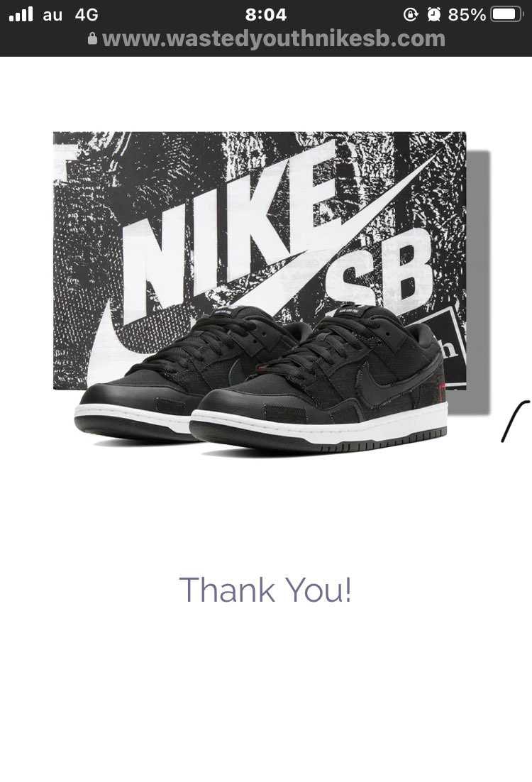Viewport: 532px width, 782px height.
Task: Click the Thank You! message
Action: point(265,590)
